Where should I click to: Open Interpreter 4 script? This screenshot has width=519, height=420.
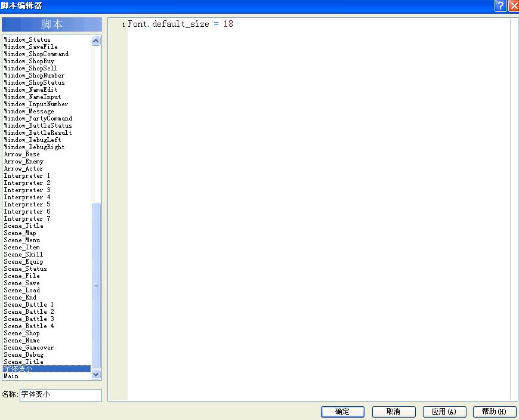[x=47, y=197]
